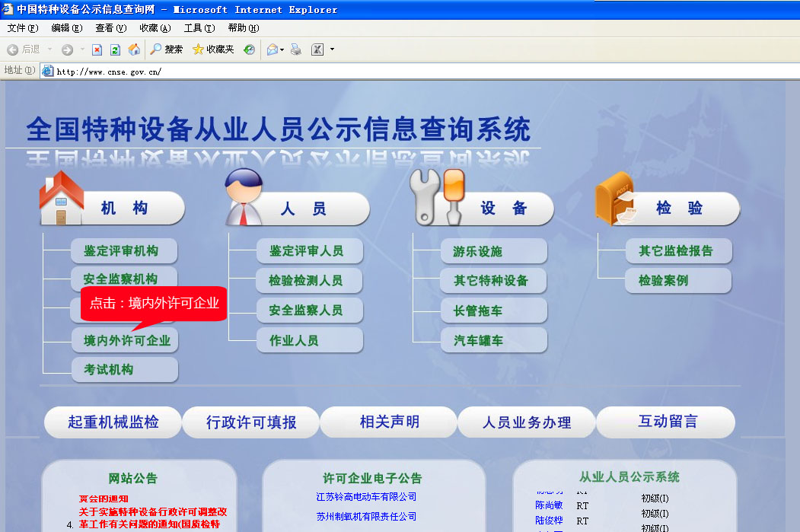
Task: Open the 工具(T) menu
Action: pos(199,28)
